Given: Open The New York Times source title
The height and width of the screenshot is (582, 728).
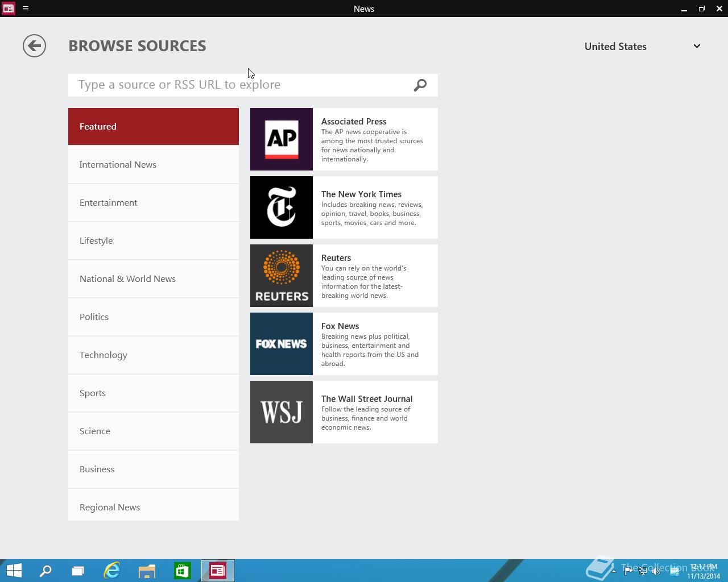Looking at the screenshot, I should click(x=361, y=194).
